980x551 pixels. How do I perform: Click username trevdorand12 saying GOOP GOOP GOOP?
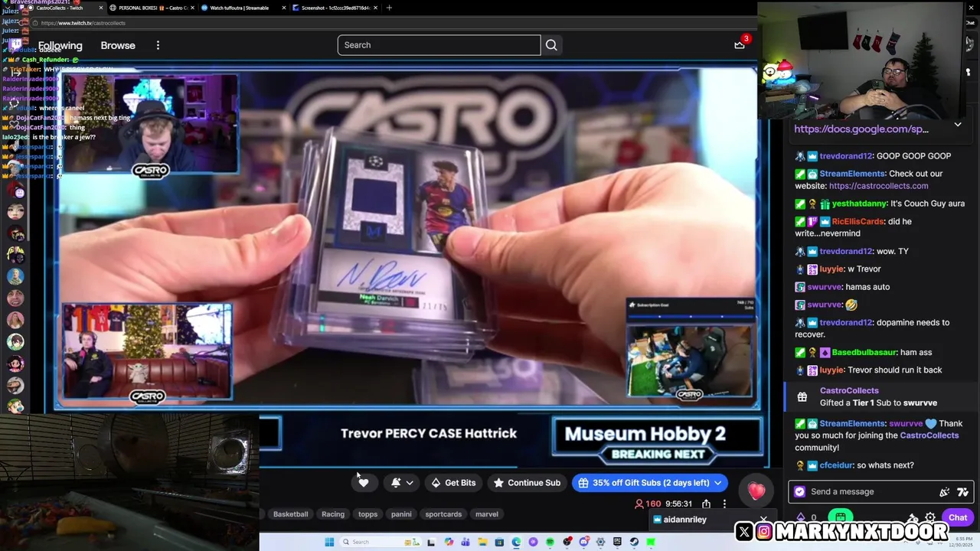pos(846,156)
